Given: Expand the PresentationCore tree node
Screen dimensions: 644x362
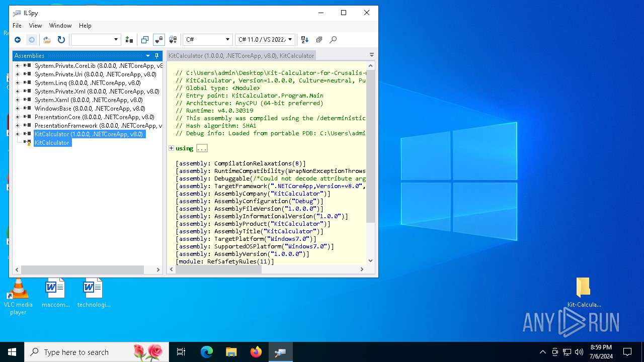Looking at the screenshot, I should (x=18, y=117).
